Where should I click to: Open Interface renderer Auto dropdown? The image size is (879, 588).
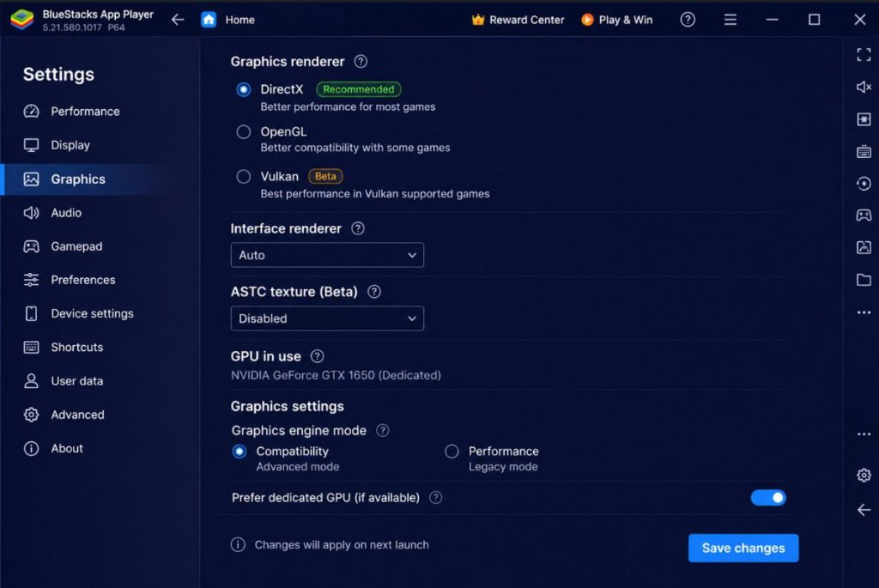point(327,255)
